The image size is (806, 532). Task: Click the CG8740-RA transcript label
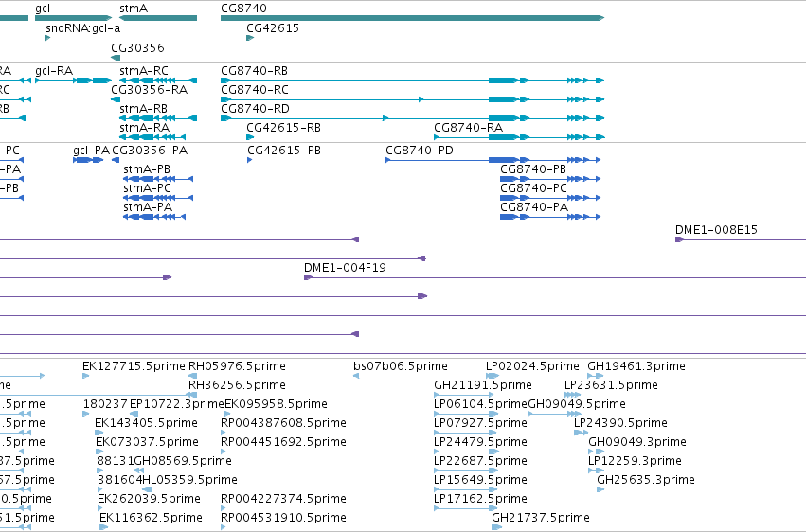[x=468, y=128]
